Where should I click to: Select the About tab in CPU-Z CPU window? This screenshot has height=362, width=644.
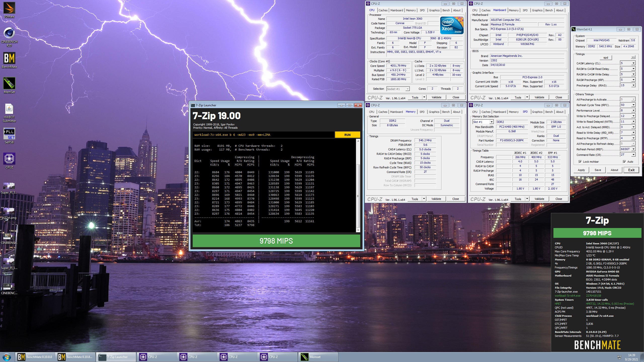tap(457, 10)
